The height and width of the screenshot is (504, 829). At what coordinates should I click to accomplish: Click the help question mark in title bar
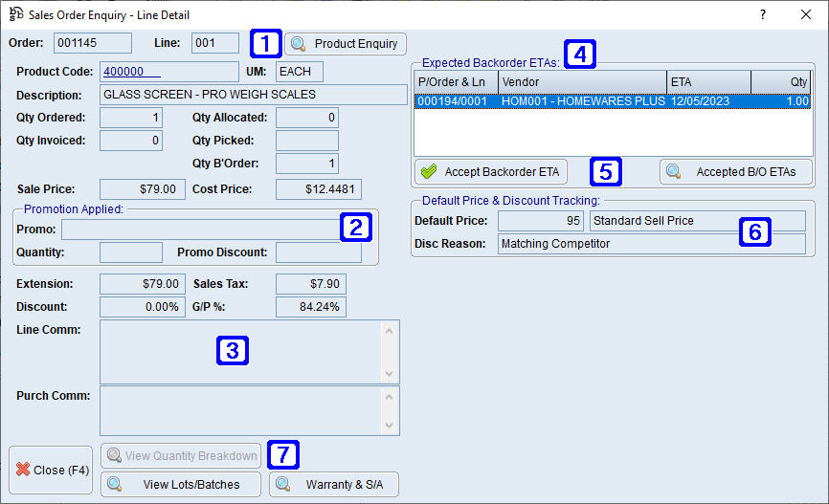point(762,14)
